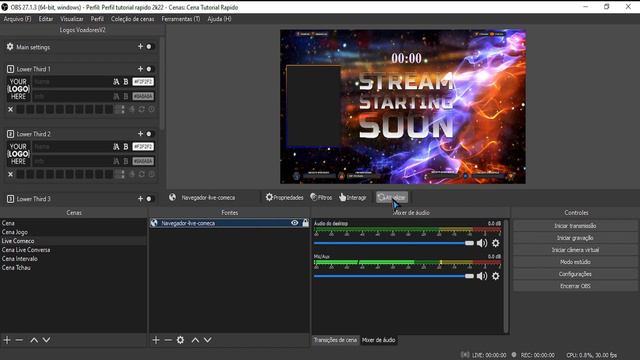The image size is (640, 360).
Task: Open the Ajuda menu
Action: pos(219,19)
